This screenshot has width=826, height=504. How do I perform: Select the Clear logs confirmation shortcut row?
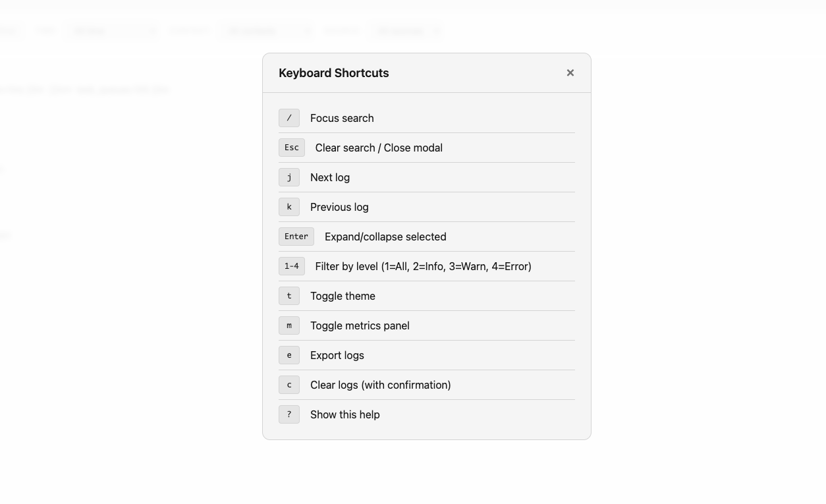pos(427,385)
